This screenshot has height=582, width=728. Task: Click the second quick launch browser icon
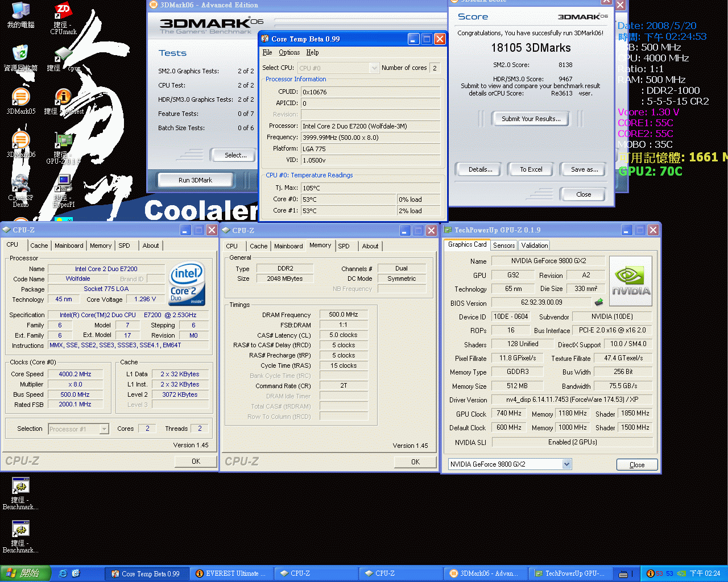(76, 573)
